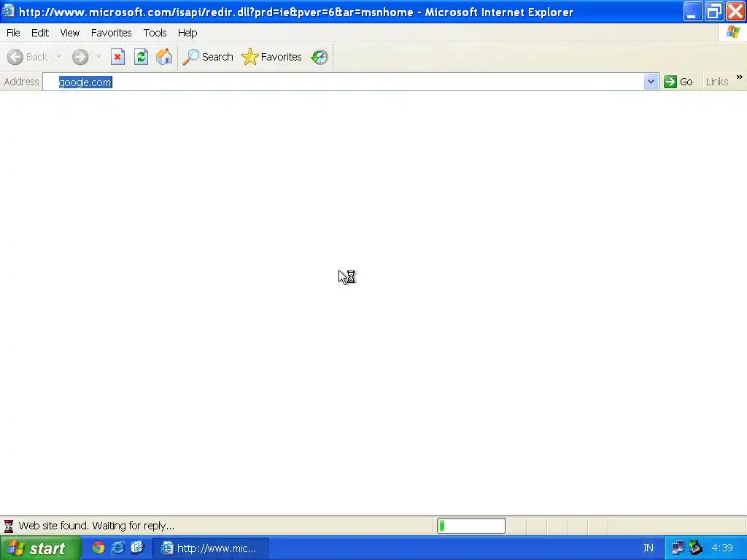Click the http://www.mic... taskbar button
The width and height of the screenshot is (747, 560).
pyautogui.click(x=211, y=548)
